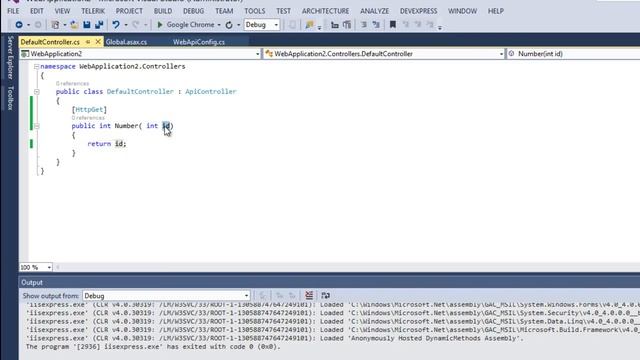This screenshot has width=640, height=360.
Task: Comment out the selected lines icon
Action: 363,25
